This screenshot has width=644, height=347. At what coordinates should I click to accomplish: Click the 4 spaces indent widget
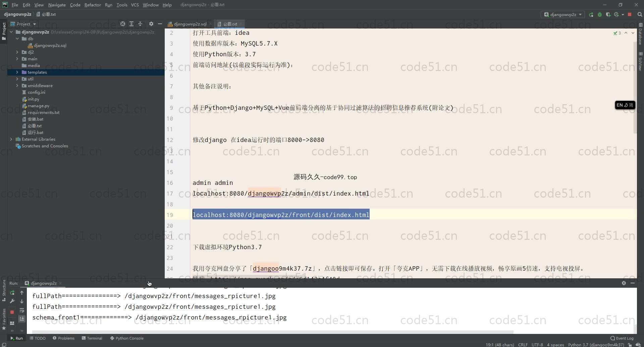click(555, 345)
